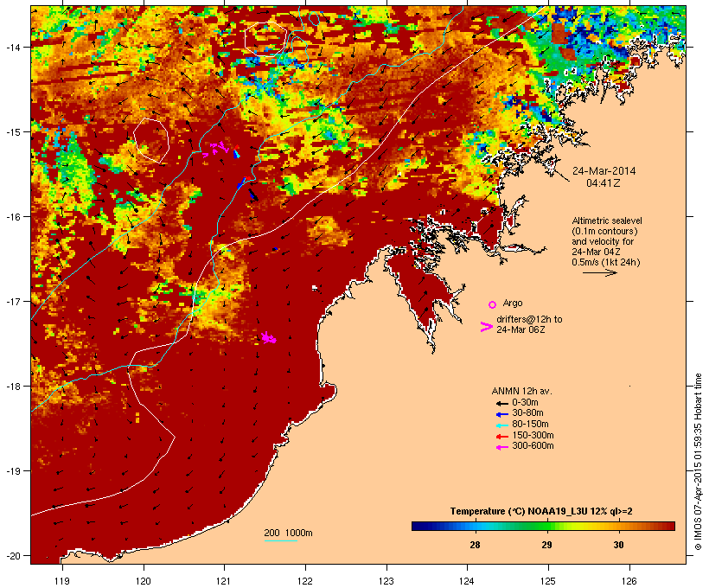The width and height of the screenshot is (709, 588).
Task: Click the 0.5m/s velocity reference arrow
Action: click(x=599, y=272)
